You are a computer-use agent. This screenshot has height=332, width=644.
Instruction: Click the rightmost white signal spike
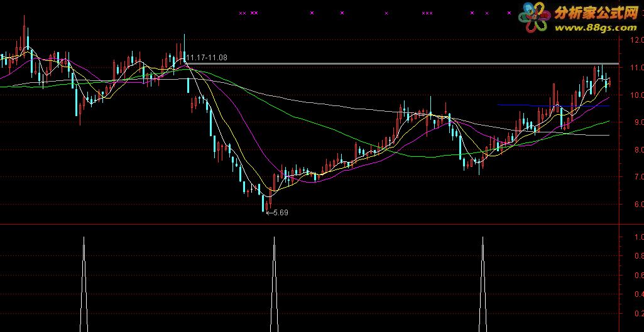(x=483, y=284)
